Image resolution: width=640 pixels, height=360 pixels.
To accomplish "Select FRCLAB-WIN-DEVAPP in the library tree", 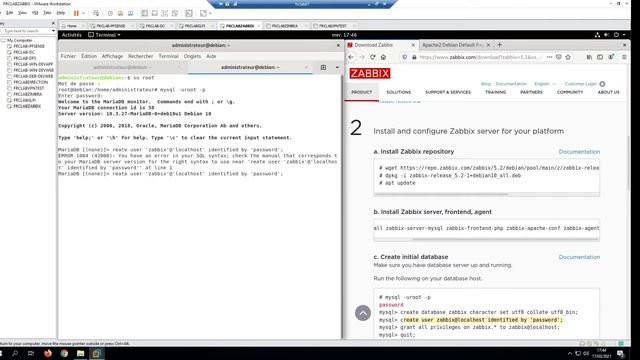I will pyautogui.click(x=33, y=64).
